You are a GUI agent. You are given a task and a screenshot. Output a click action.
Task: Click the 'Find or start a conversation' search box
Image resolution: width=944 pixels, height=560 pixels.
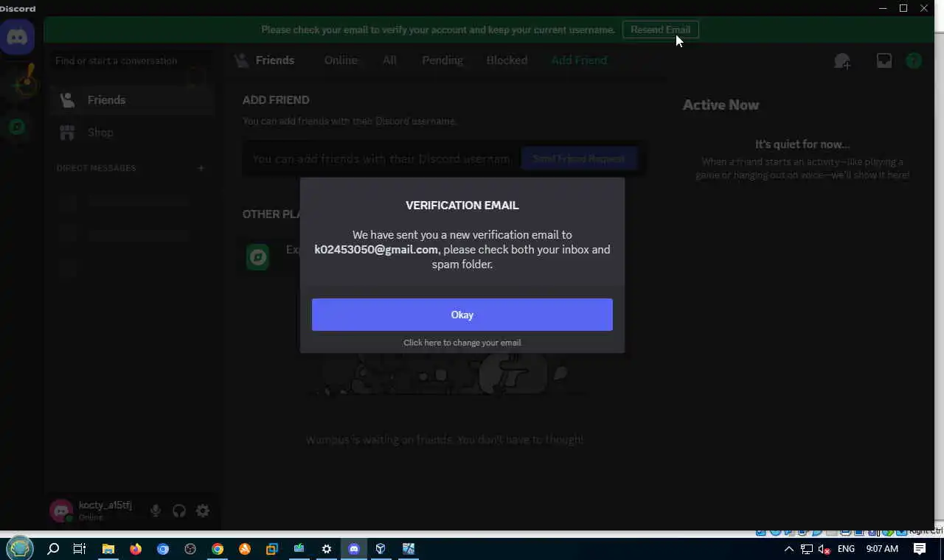tap(130, 61)
